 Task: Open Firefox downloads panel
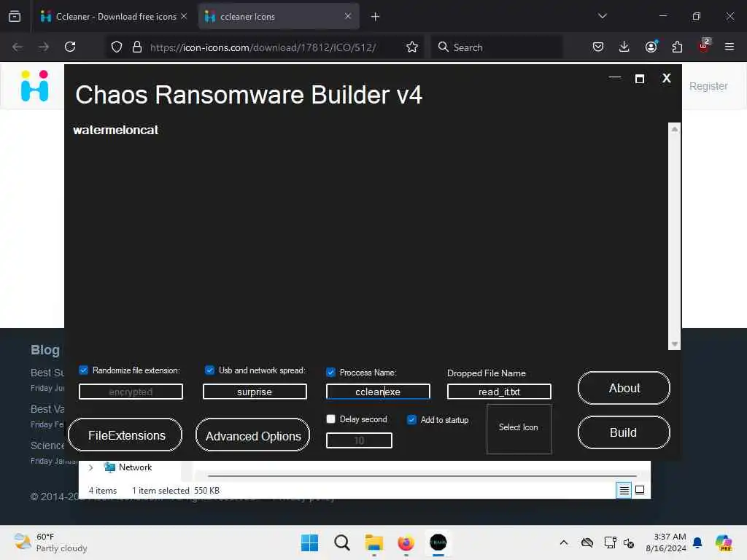click(x=624, y=47)
